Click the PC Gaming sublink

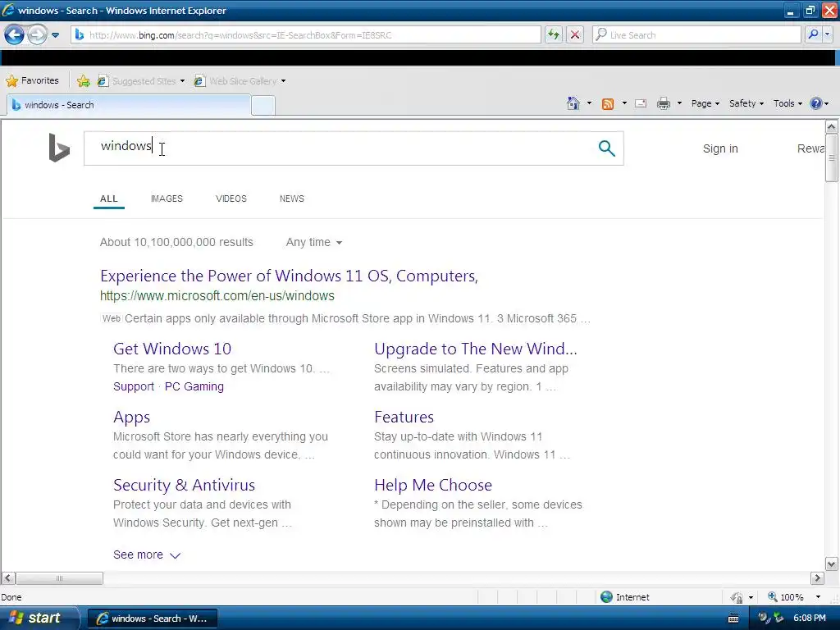coord(194,387)
